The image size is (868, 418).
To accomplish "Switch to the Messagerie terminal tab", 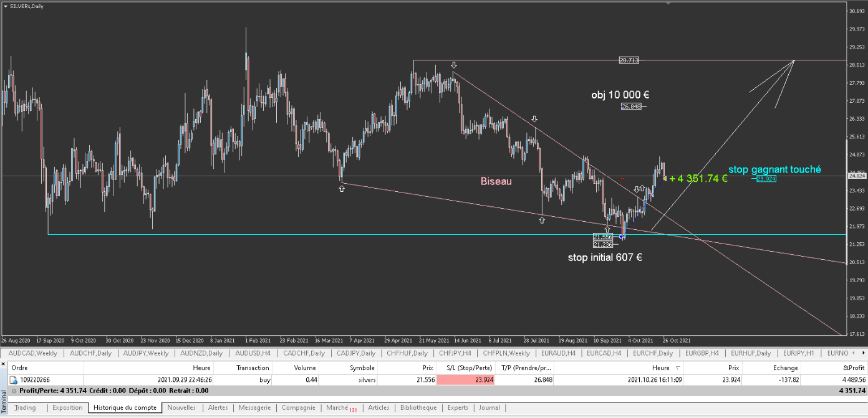I will 254,407.
